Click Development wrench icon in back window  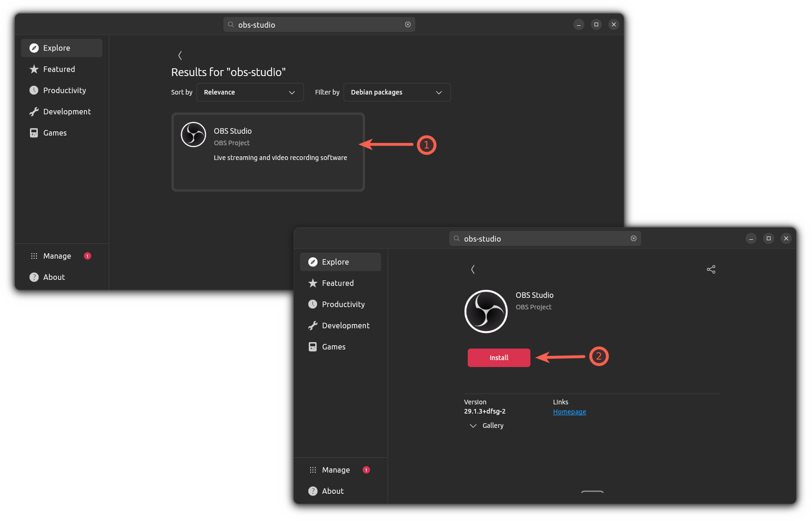[34, 112]
